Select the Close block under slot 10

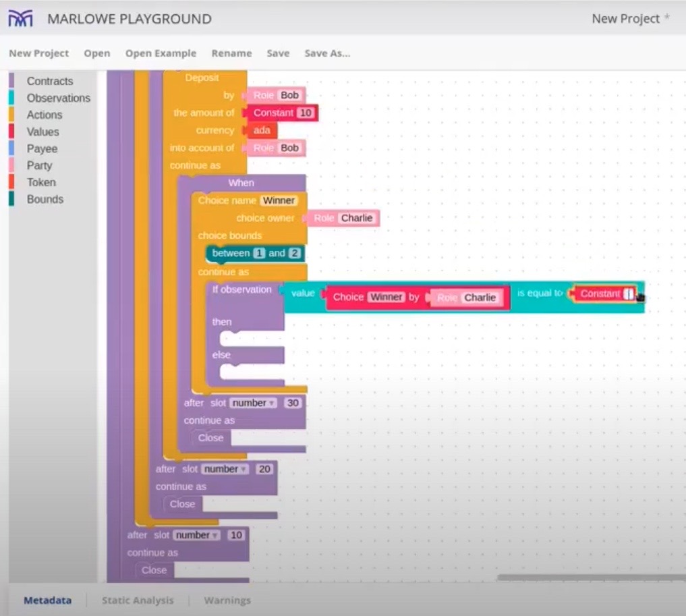point(154,570)
